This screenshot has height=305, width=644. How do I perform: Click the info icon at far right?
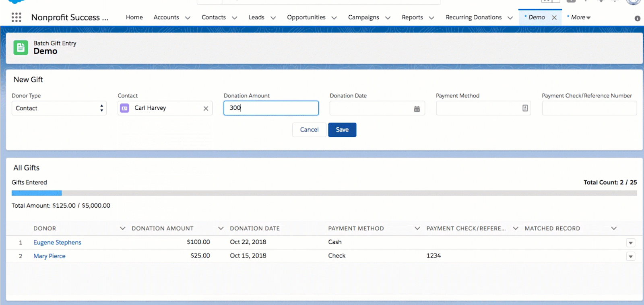638,18
